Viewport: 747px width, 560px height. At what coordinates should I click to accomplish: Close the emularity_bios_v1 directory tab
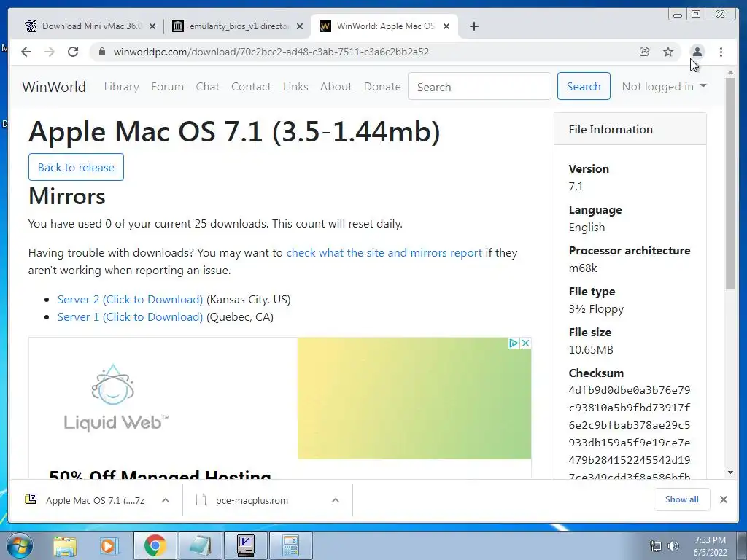click(300, 27)
